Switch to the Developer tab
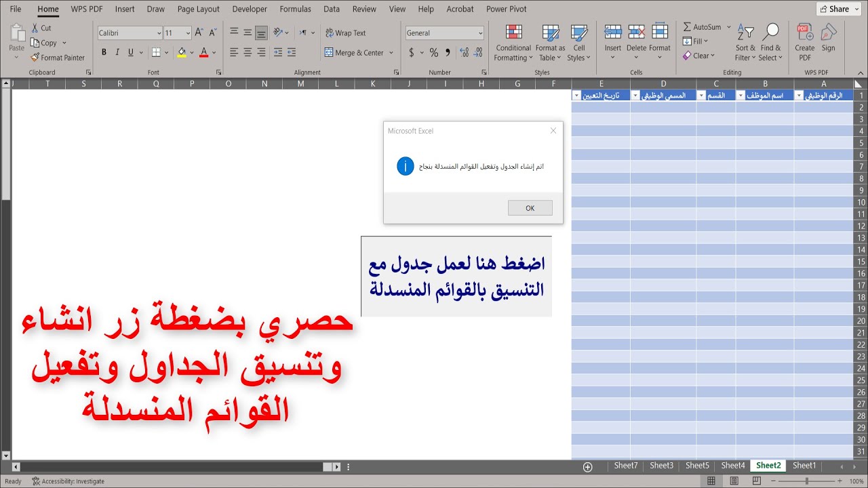The image size is (868, 488). [x=250, y=9]
